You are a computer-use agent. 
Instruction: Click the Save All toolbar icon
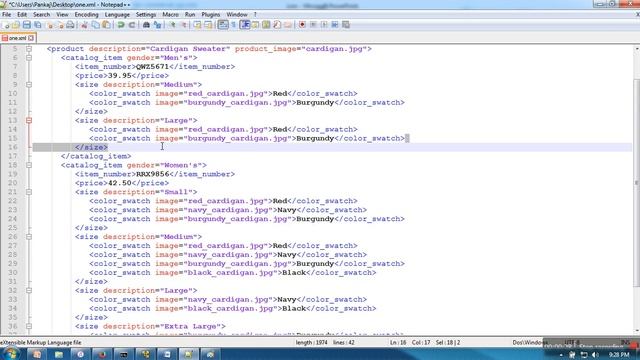pyautogui.click(x=38, y=25)
